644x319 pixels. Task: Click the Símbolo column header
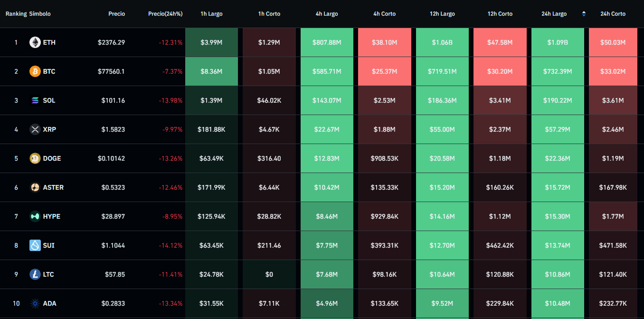(x=40, y=14)
